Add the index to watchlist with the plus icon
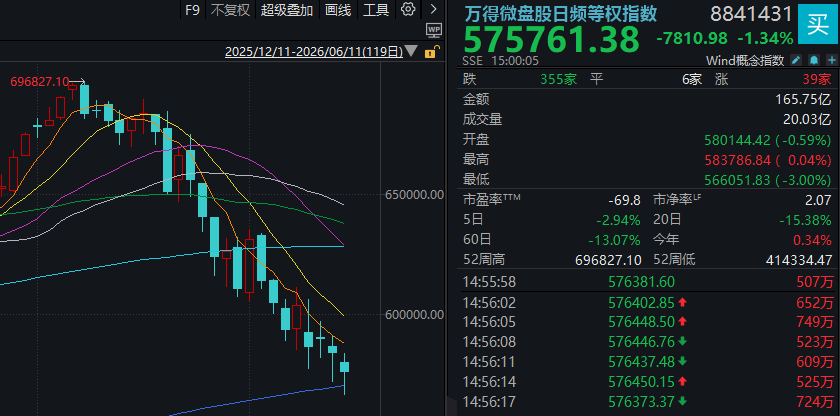This screenshot has height=416, width=840. click(831, 60)
